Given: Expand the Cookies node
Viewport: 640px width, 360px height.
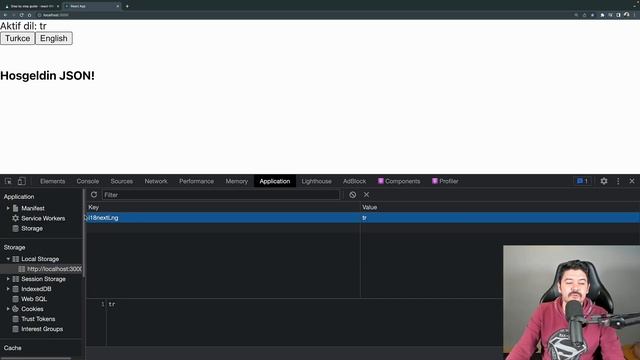Looking at the screenshot, I should (x=8, y=309).
